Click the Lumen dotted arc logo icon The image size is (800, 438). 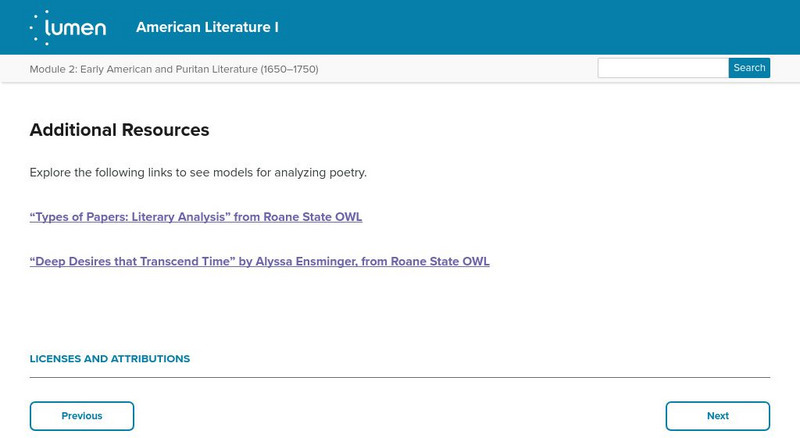pos(39,27)
